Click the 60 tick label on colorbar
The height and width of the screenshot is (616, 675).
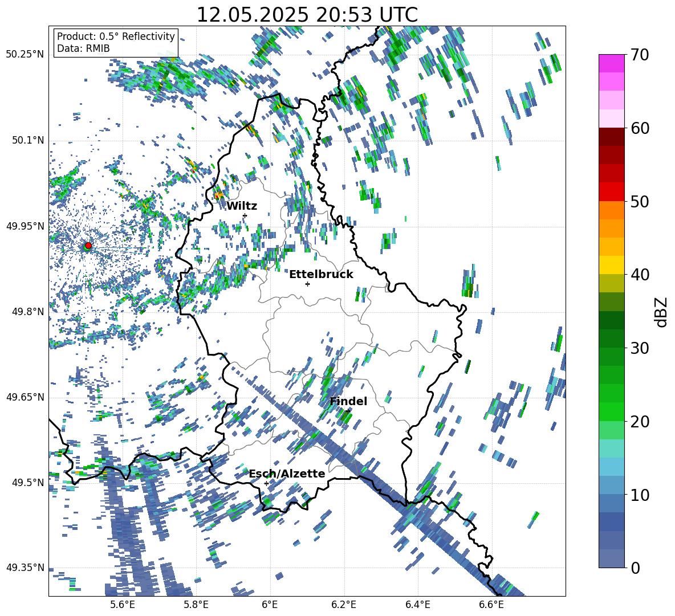pyautogui.click(x=639, y=128)
